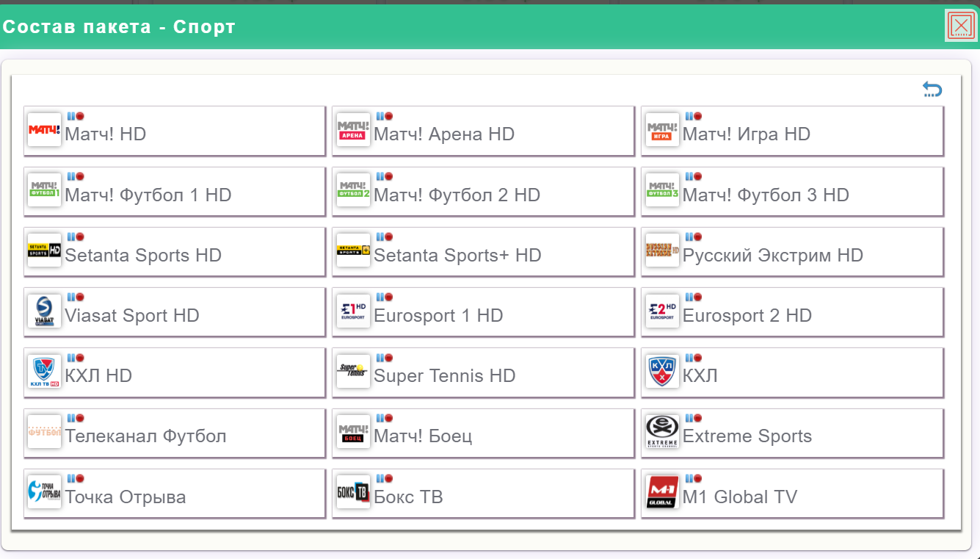
Task: Click the blue back arrow icon
Action: pos(932,90)
